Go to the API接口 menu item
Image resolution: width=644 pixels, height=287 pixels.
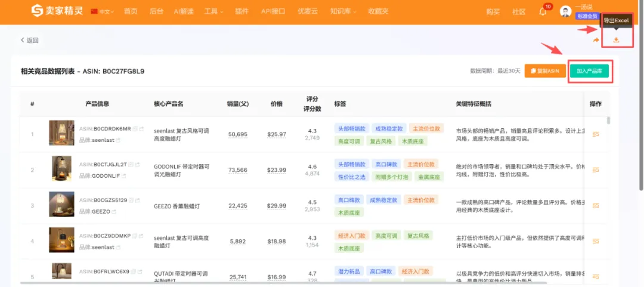273,11
